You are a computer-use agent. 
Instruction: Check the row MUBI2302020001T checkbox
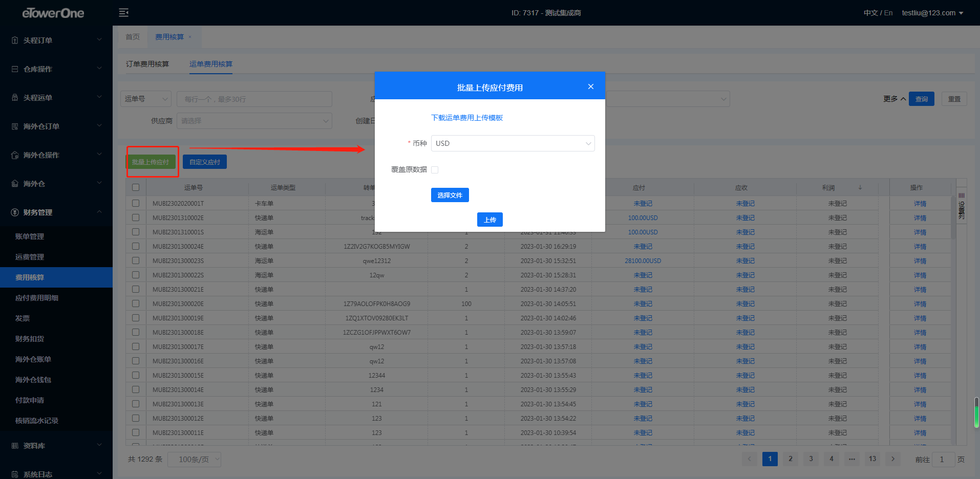coord(136,203)
